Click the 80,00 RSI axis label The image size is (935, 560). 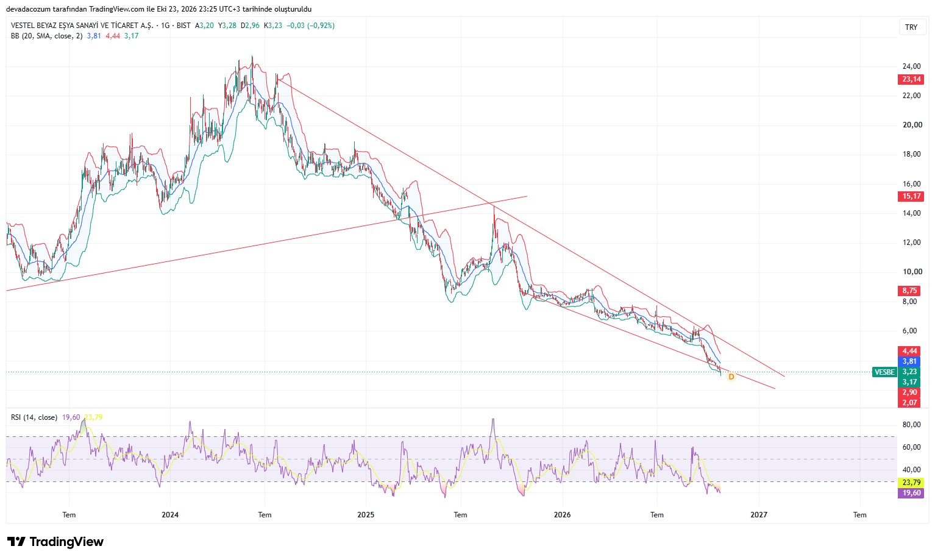(912, 425)
